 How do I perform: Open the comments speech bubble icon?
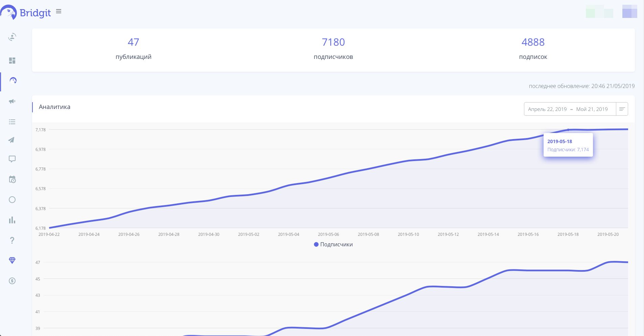(12, 159)
